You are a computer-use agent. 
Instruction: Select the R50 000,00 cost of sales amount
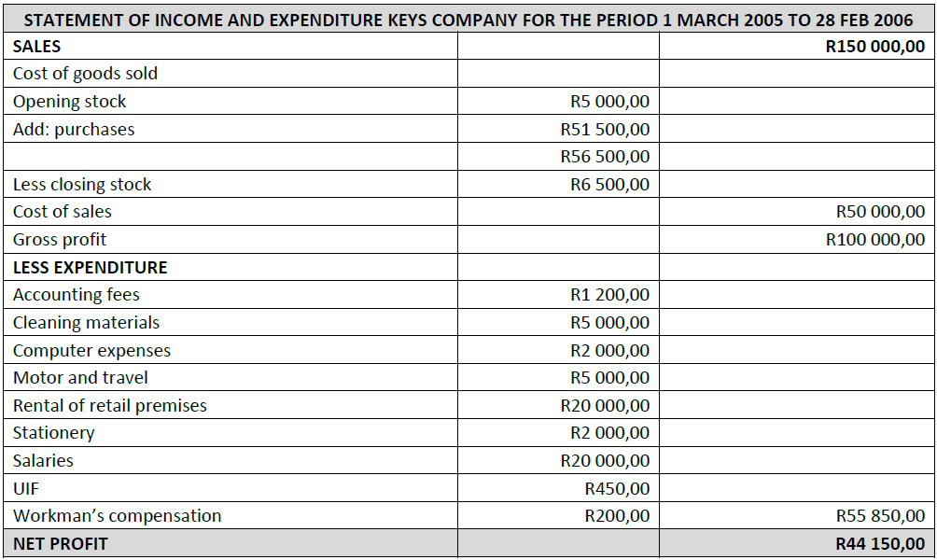(880, 212)
